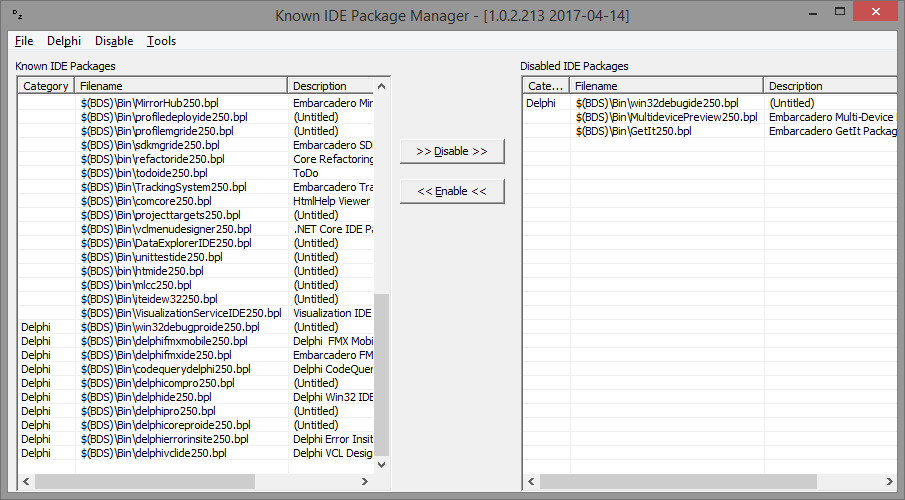Open the Delphi menu
The height and width of the screenshot is (500, 905).
pos(64,41)
